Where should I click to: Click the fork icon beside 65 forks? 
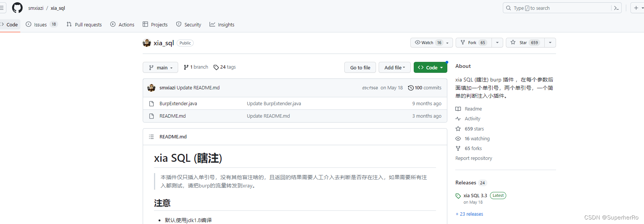tap(458, 149)
